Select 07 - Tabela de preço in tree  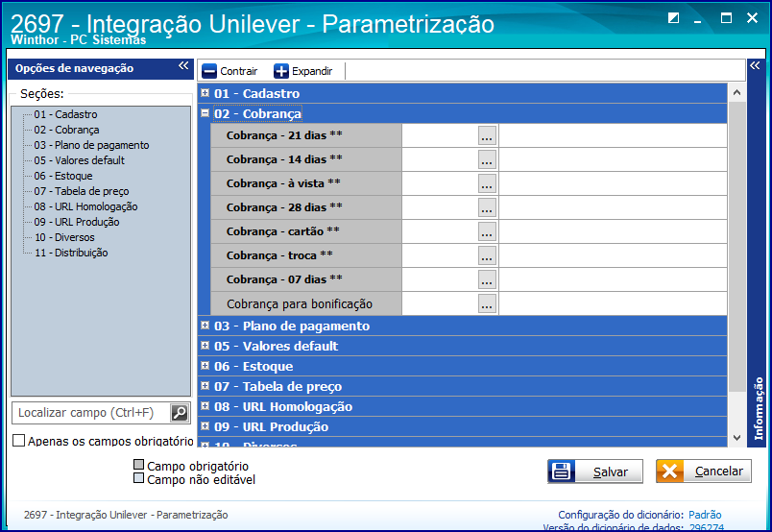[x=82, y=191]
